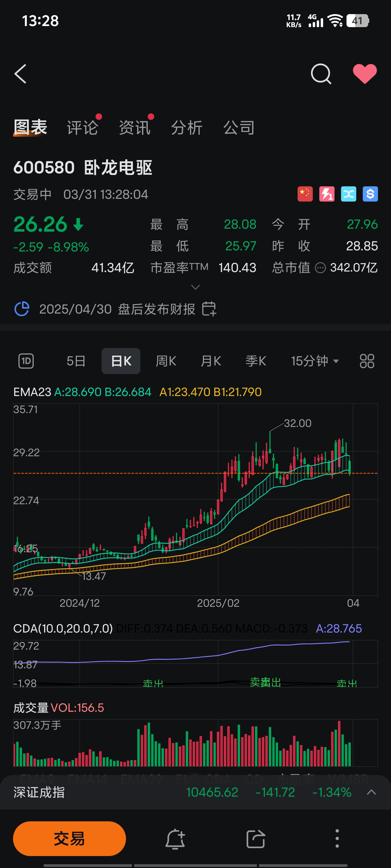Image resolution: width=391 pixels, height=868 pixels.
Task: Tap stock name 卧龙电驱
Action: click(x=118, y=167)
